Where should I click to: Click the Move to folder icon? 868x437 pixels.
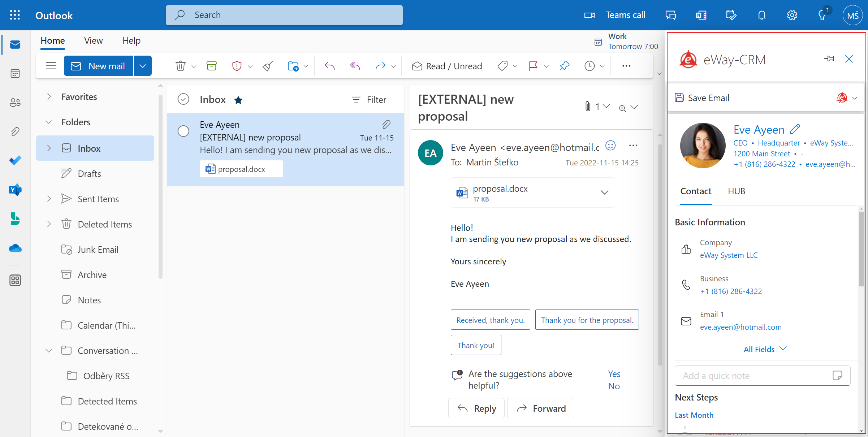[293, 66]
